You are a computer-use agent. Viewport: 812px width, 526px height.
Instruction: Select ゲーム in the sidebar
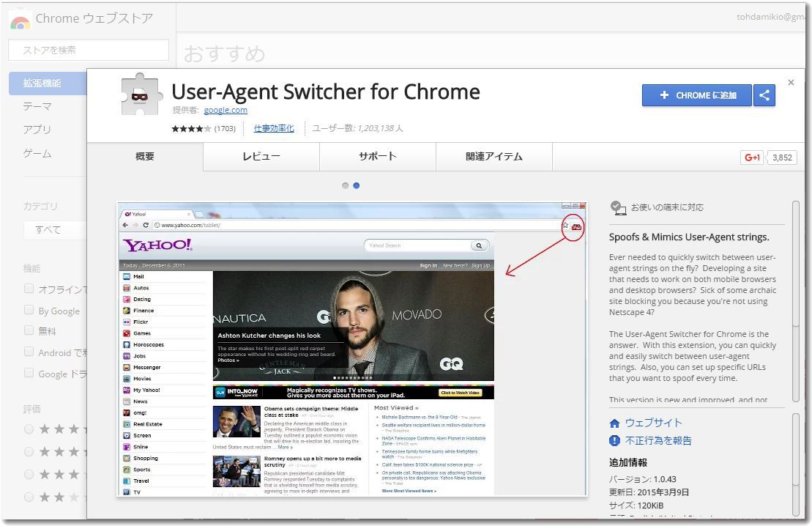click(37, 153)
